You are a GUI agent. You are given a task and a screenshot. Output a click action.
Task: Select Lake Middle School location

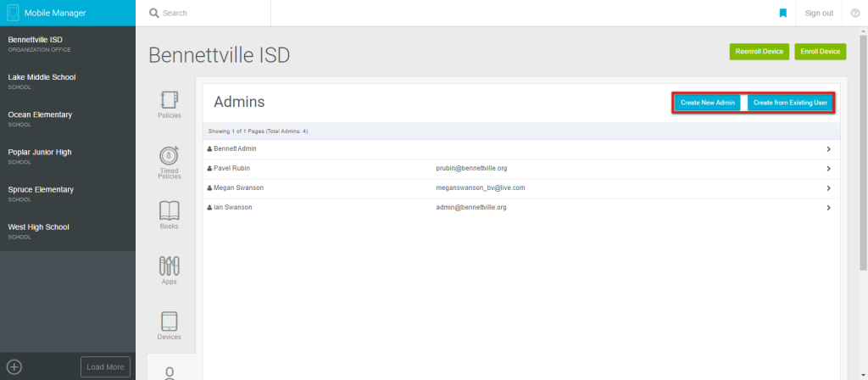(68, 82)
